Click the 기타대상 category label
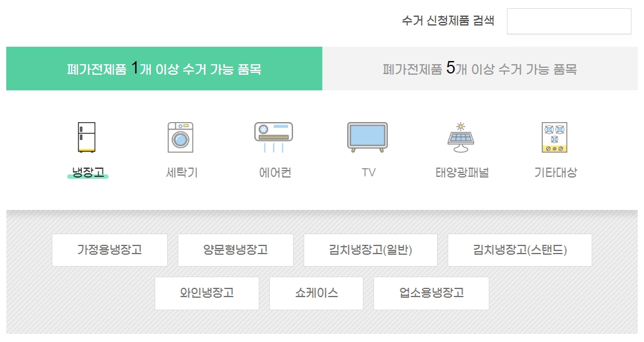 coord(555,173)
